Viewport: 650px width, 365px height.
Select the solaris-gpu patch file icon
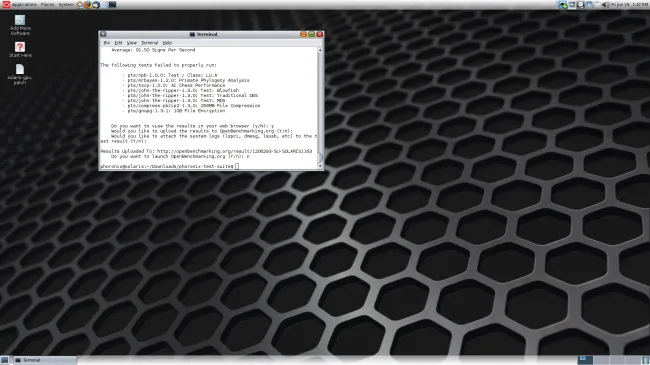point(20,74)
